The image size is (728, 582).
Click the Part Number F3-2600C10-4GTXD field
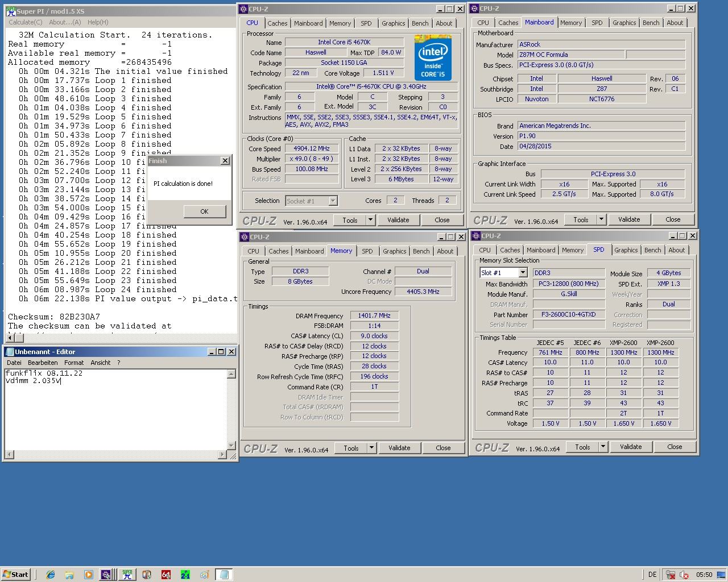tap(569, 314)
